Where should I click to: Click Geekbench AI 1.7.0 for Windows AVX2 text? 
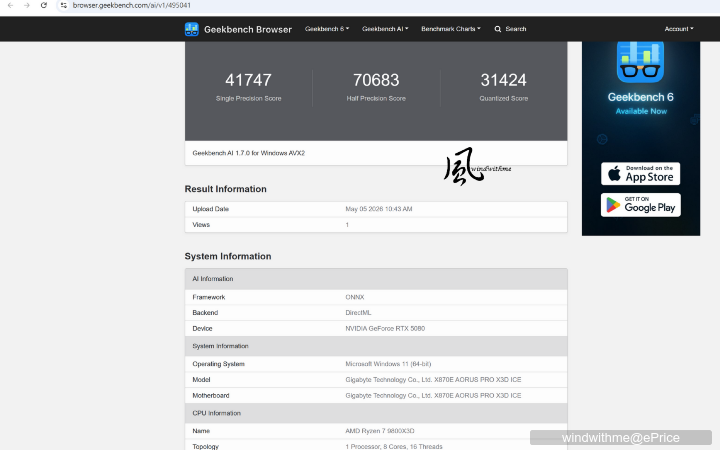(x=248, y=153)
